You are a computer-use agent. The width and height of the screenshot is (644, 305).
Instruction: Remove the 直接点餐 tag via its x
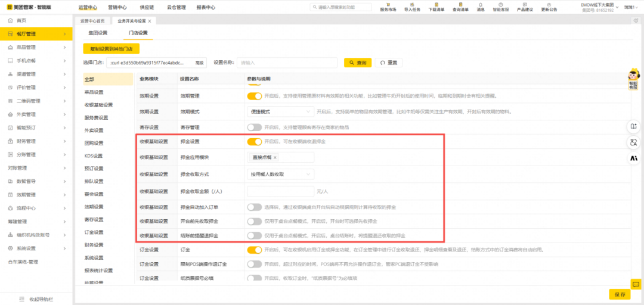click(275, 157)
